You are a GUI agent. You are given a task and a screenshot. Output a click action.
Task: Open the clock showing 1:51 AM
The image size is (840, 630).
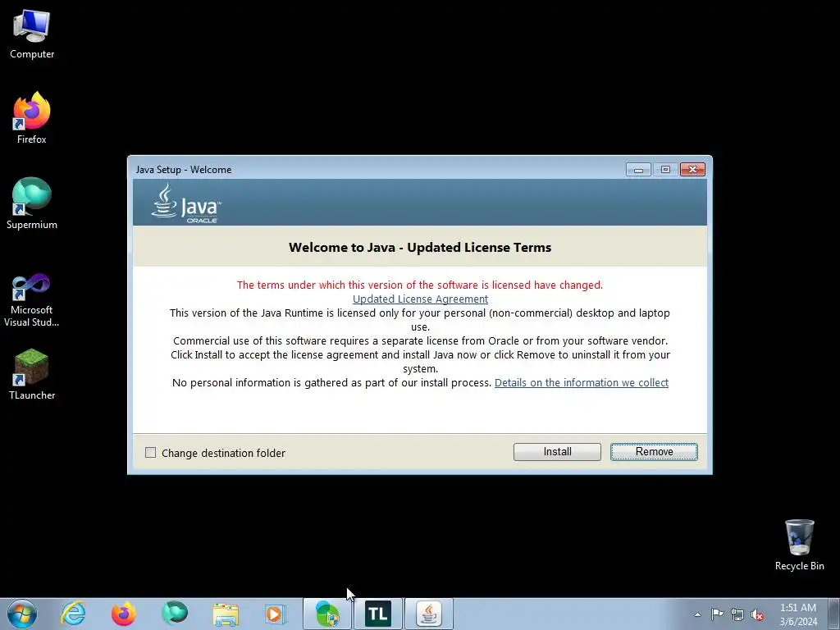point(798,614)
